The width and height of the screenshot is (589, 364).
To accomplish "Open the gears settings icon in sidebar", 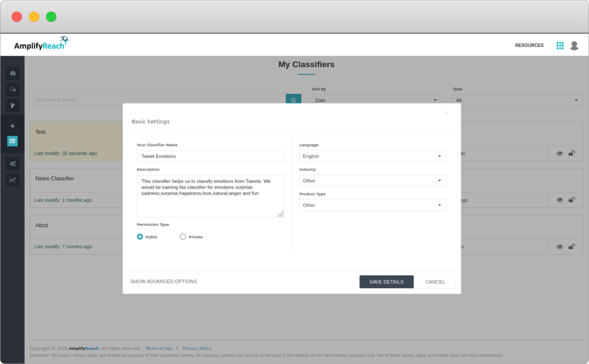I will tap(13, 164).
